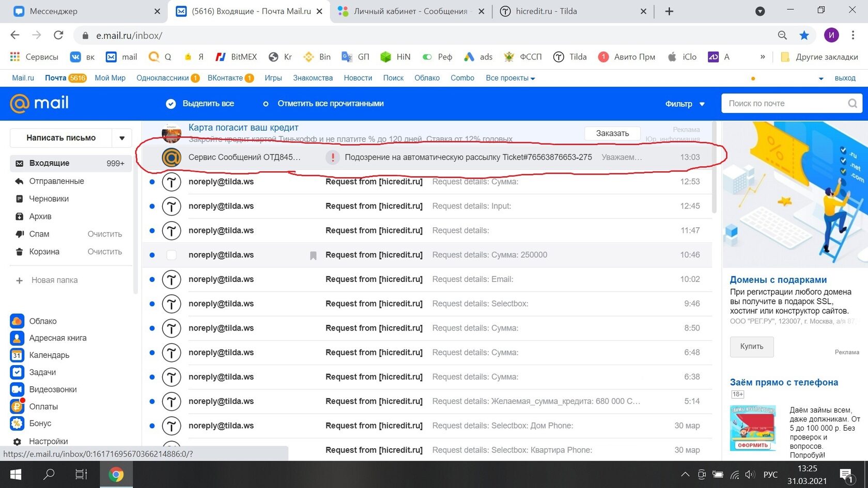868x488 pixels.
Task: Switch to Личный кабинет - Сообщения tab
Action: (x=411, y=11)
